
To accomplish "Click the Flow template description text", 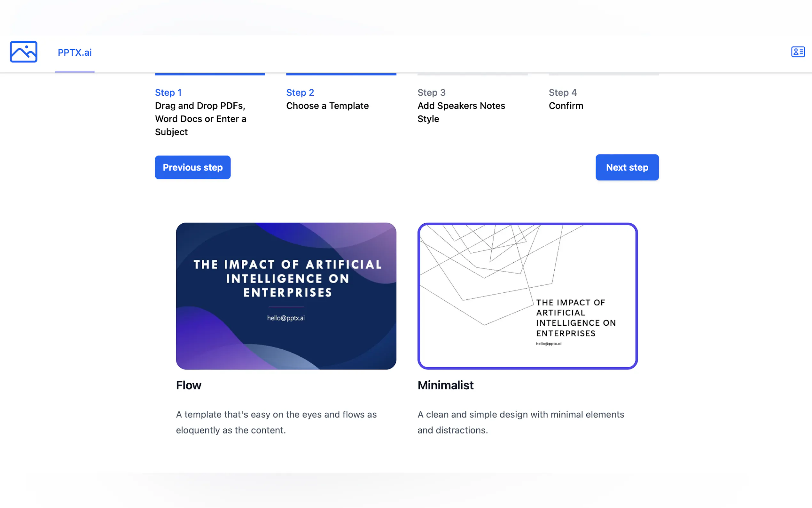I will (x=276, y=422).
